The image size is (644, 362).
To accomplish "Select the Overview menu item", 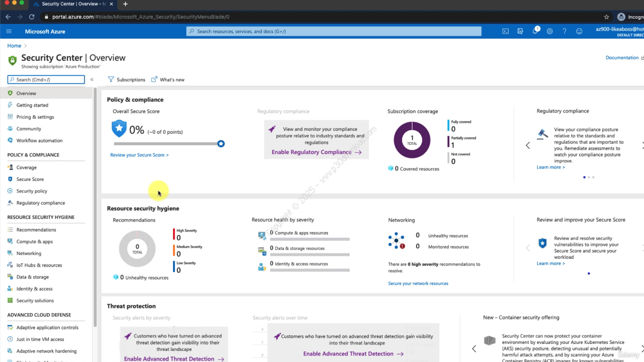I will click(x=47, y=93).
